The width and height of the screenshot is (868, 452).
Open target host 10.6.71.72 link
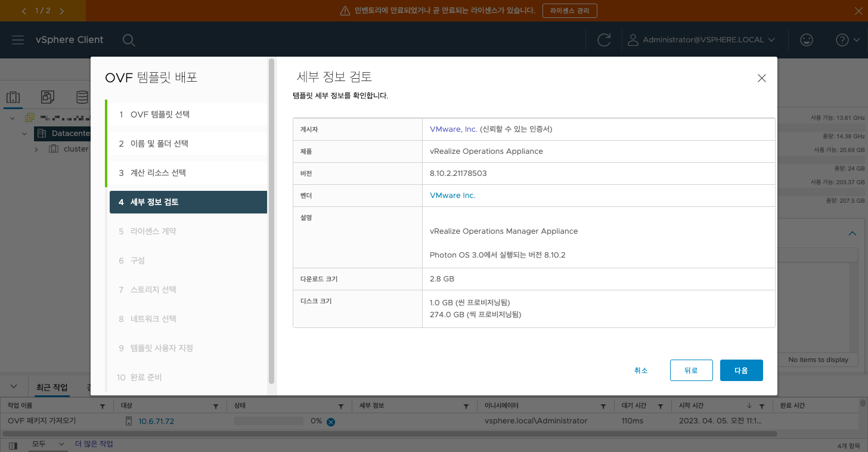(x=156, y=421)
